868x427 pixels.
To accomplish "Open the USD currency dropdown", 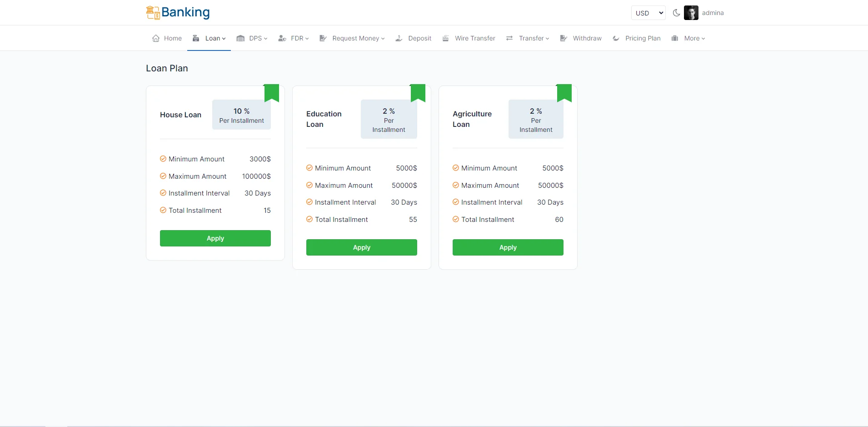I will (x=649, y=13).
